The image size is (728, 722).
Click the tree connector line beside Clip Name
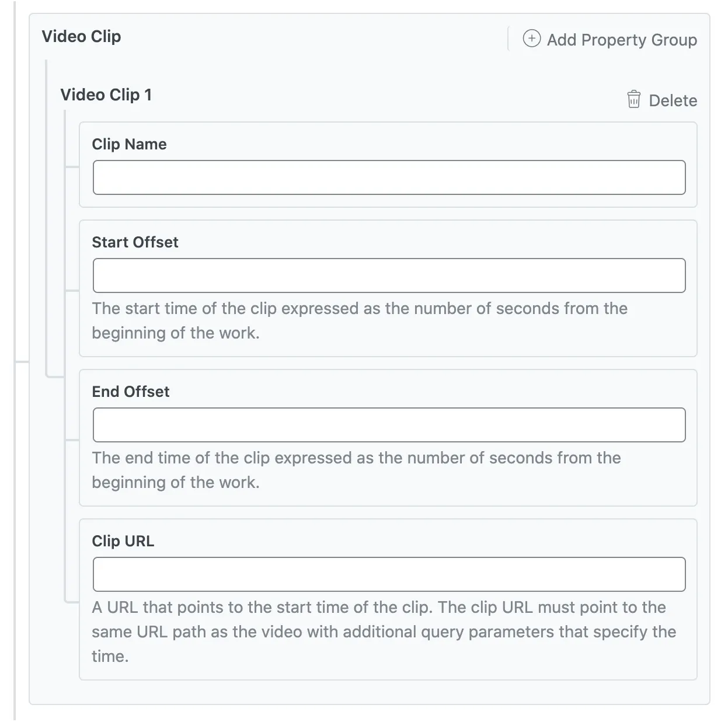pyautogui.click(x=72, y=167)
